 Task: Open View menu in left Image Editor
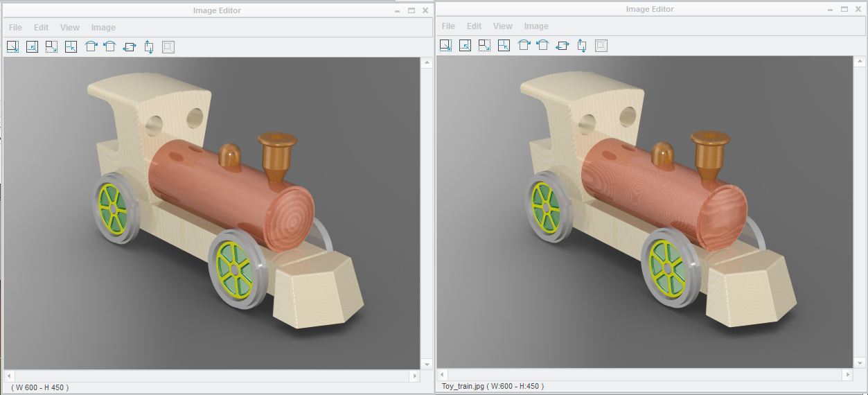click(x=70, y=28)
